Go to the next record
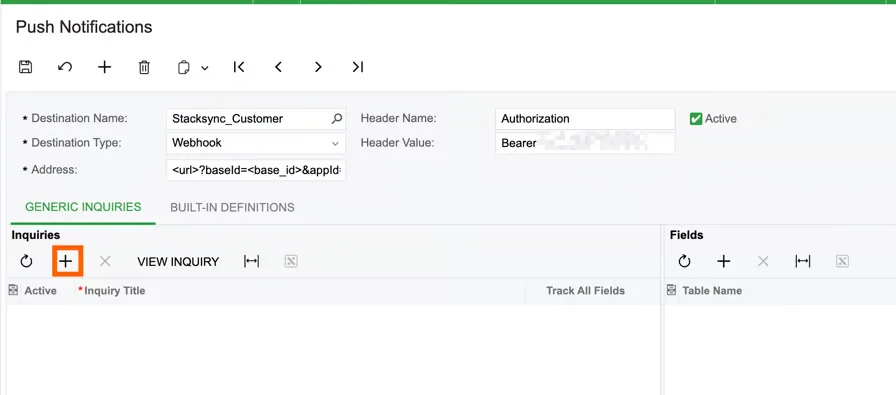The height and width of the screenshot is (395, 896). coord(318,67)
